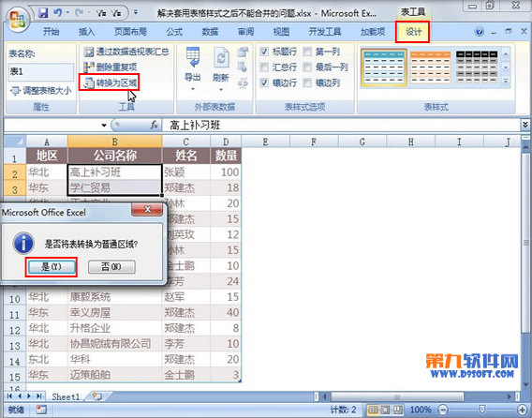This screenshot has width=532, height=418.
Task: Select column B header
Action: pyautogui.click(x=114, y=142)
